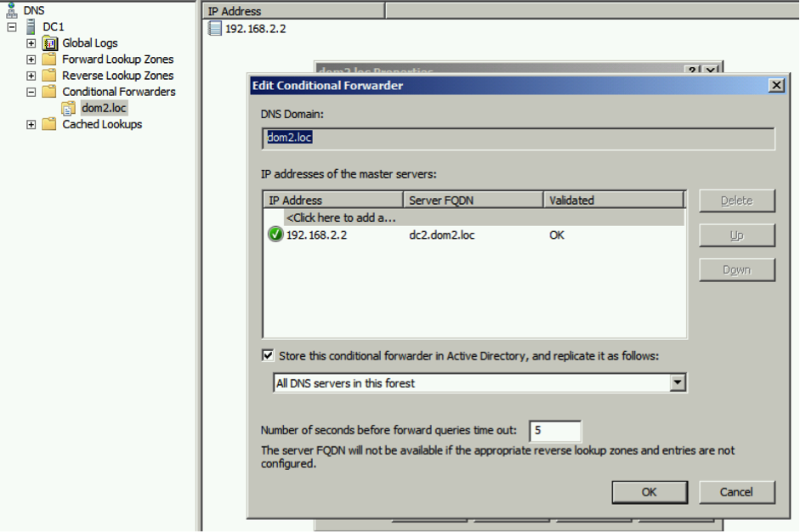Collapse the Conditional Forwarders tree node
The image size is (800, 532).
31,92
